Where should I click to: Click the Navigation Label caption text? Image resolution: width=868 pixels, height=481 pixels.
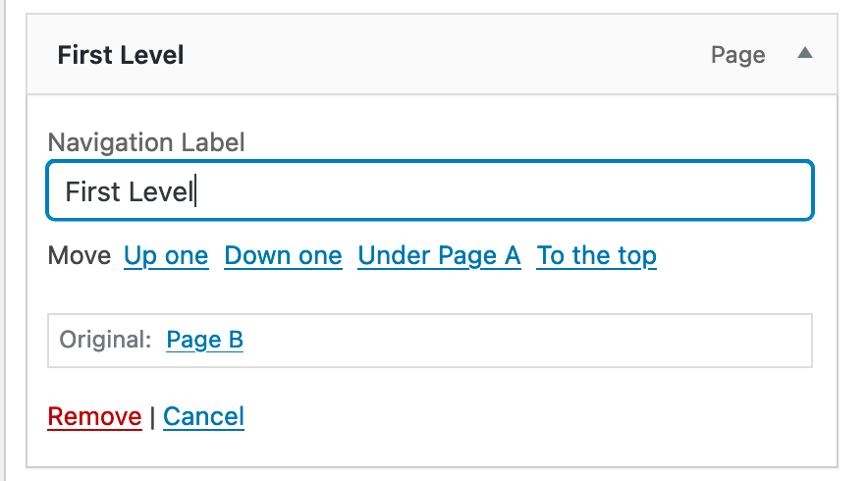coord(146,142)
